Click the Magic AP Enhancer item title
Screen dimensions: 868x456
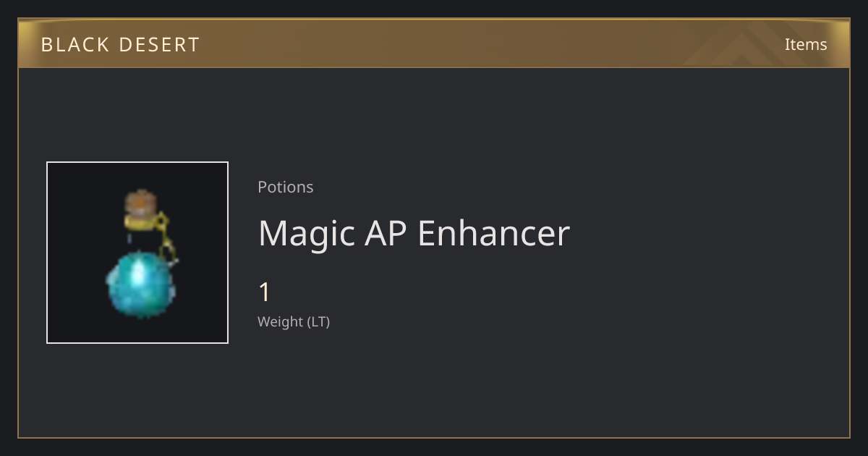tap(414, 233)
